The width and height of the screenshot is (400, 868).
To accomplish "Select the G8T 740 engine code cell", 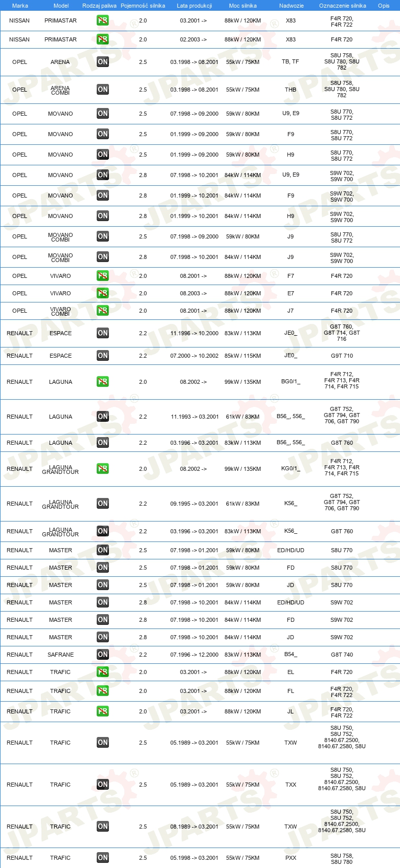I will pos(342,655).
